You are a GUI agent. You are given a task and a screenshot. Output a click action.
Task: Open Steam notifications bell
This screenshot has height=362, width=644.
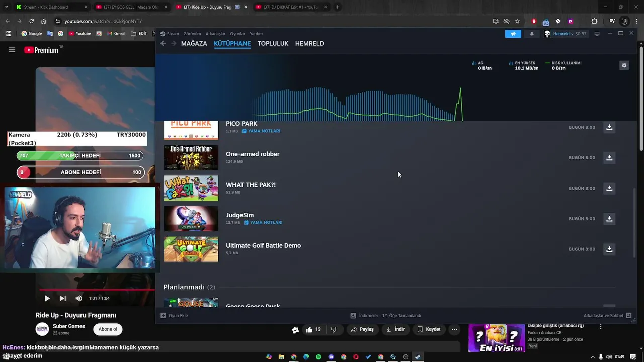click(x=532, y=34)
